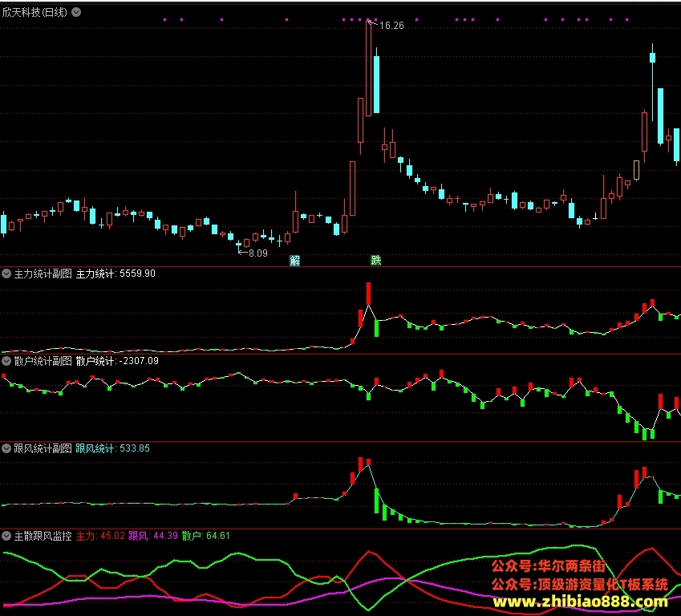Image resolution: width=681 pixels, height=616 pixels.
Task: Click the large cyan candle after the peak
Action: click(x=376, y=85)
